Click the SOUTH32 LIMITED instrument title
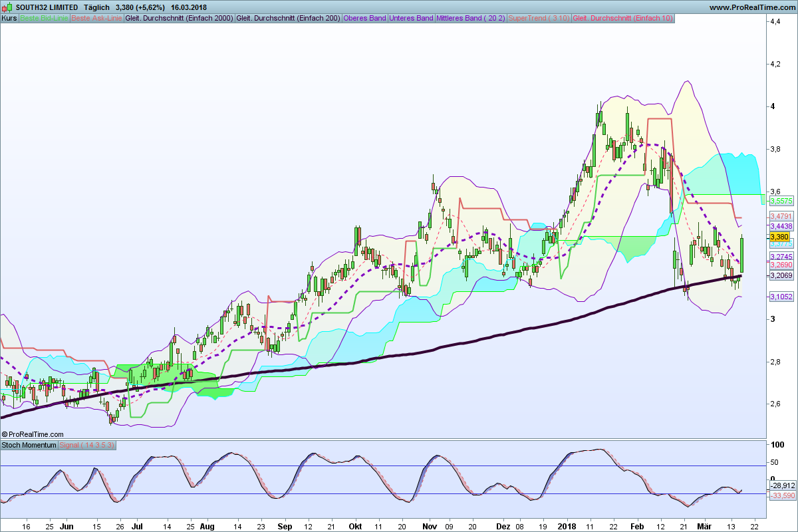Image resolution: width=798 pixels, height=532 pixels. [x=47, y=7]
